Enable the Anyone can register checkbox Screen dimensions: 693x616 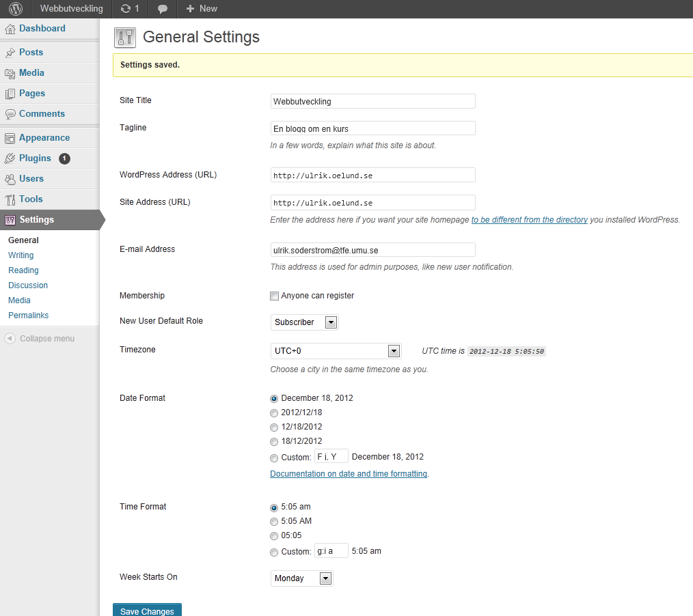[x=275, y=296]
